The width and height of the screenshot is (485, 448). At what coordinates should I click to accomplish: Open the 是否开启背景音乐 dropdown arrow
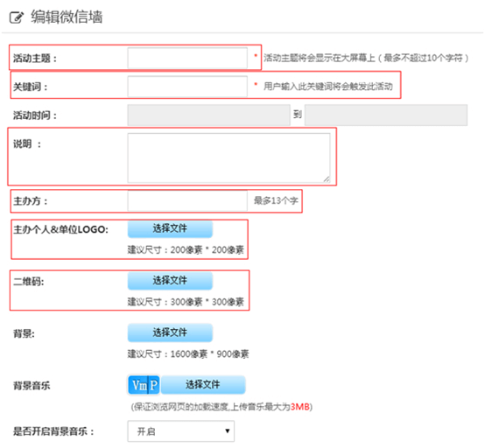228,430
